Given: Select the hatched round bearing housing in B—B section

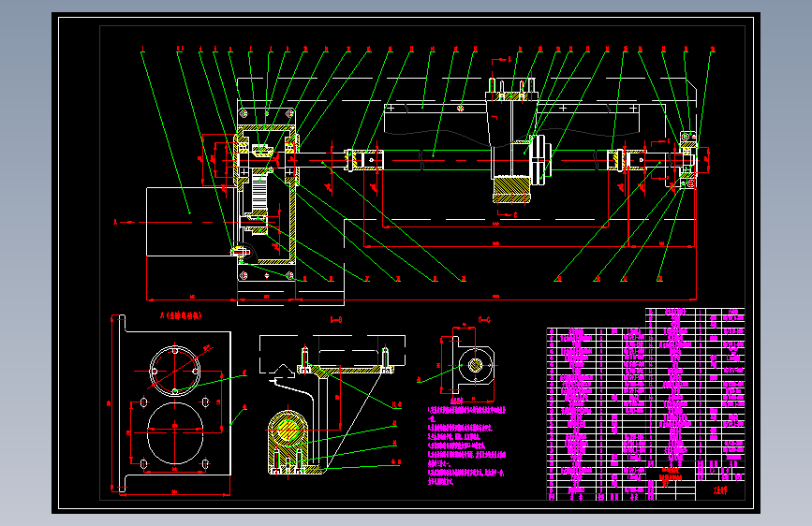Looking at the screenshot, I should click(x=288, y=430).
